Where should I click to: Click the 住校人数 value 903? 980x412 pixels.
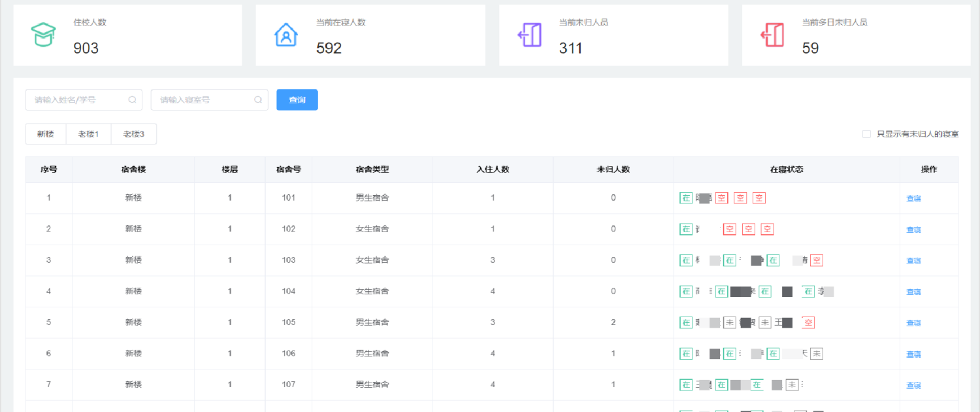tap(86, 48)
